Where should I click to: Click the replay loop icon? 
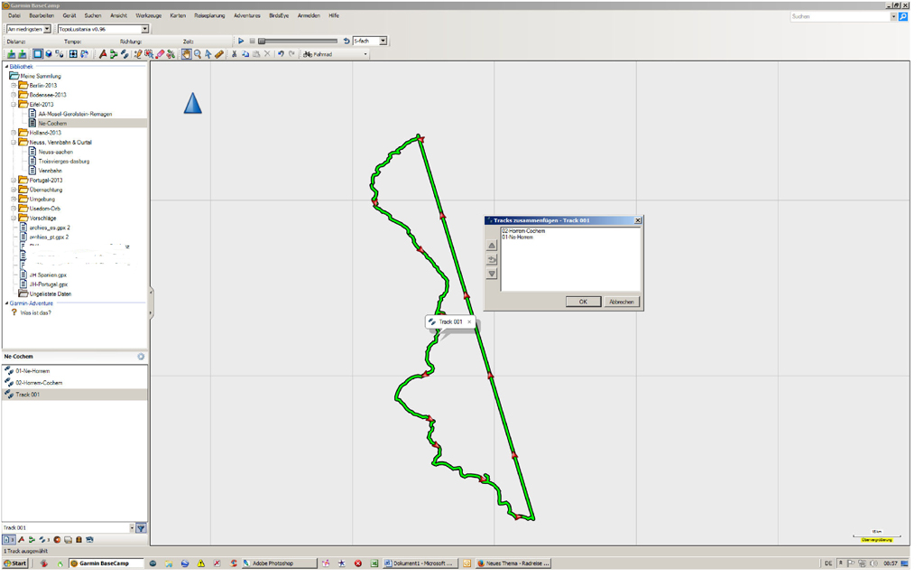click(346, 41)
